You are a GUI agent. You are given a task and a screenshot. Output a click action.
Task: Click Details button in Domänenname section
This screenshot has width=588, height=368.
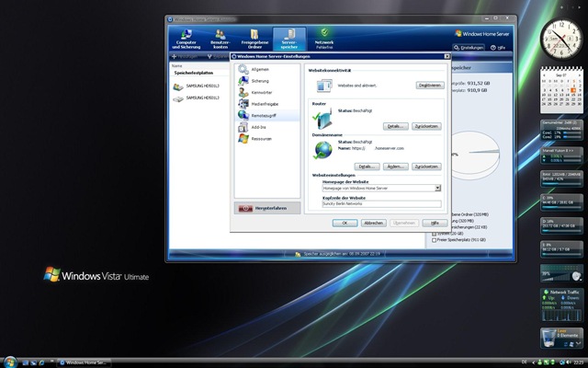pos(367,167)
